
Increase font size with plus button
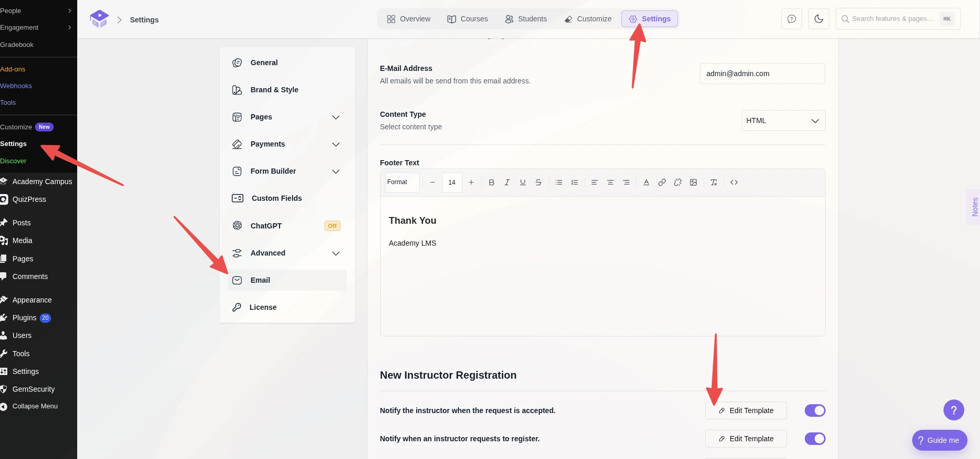(471, 183)
